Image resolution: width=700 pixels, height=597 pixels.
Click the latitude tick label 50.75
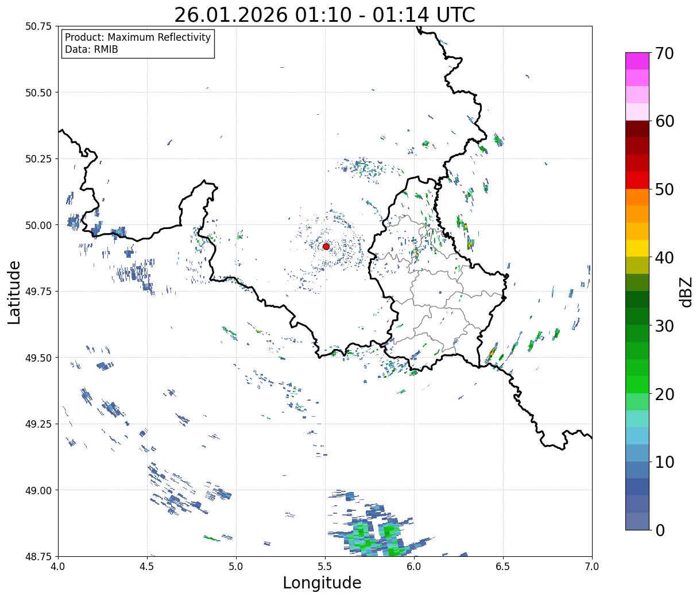tap(38, 26)
